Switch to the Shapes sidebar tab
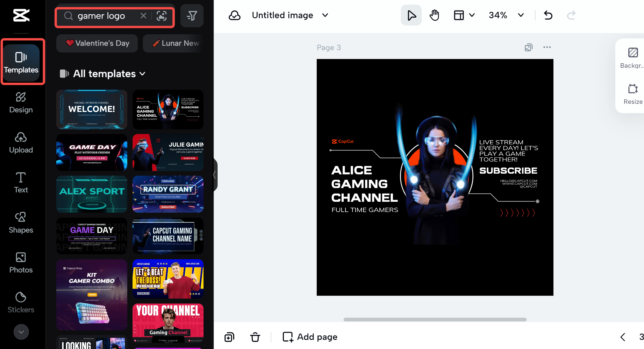This screenshot has width=644, height=349. tap(21, 223)
